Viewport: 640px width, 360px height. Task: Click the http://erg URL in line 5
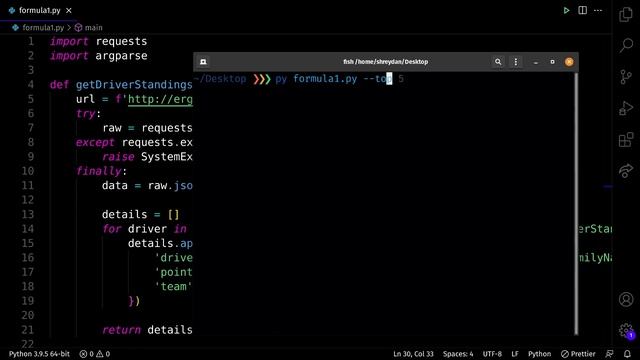(160, 99)
